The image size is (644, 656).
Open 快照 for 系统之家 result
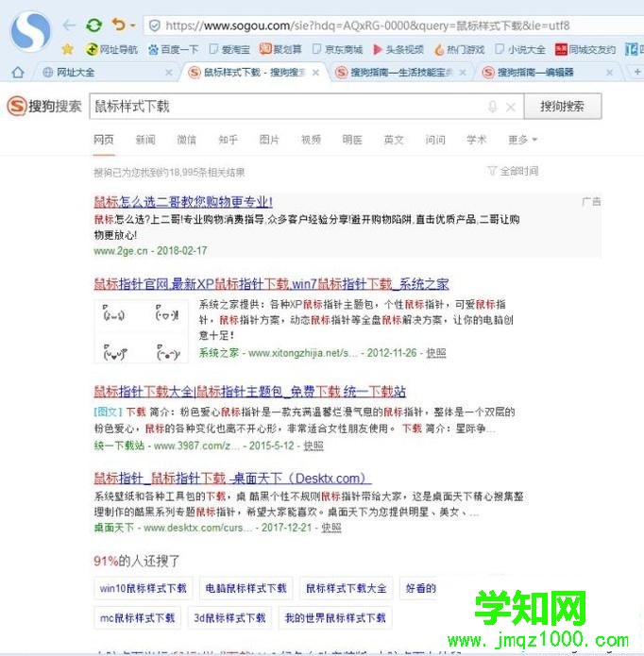(x=435, y=353)
